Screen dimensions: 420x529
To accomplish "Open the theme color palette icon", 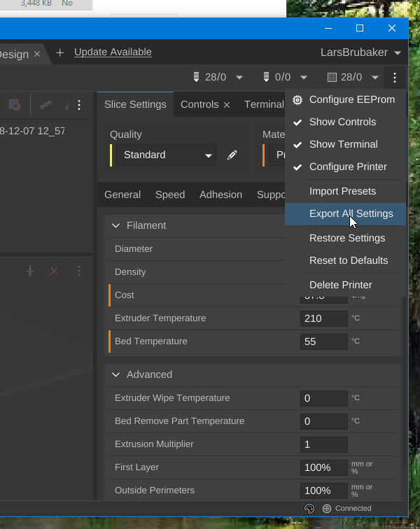I will [x=309, y=509].
